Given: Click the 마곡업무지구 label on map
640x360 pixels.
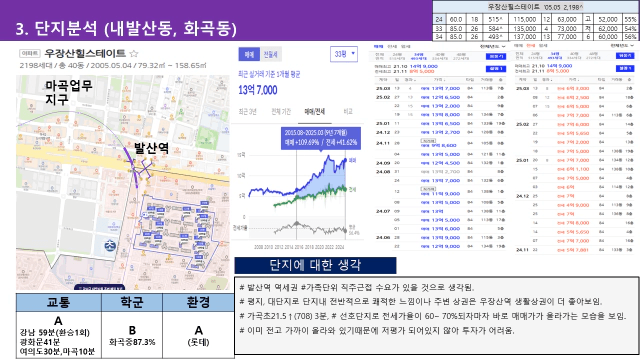Looking at the screenshot, I should [x=69, y=92].
